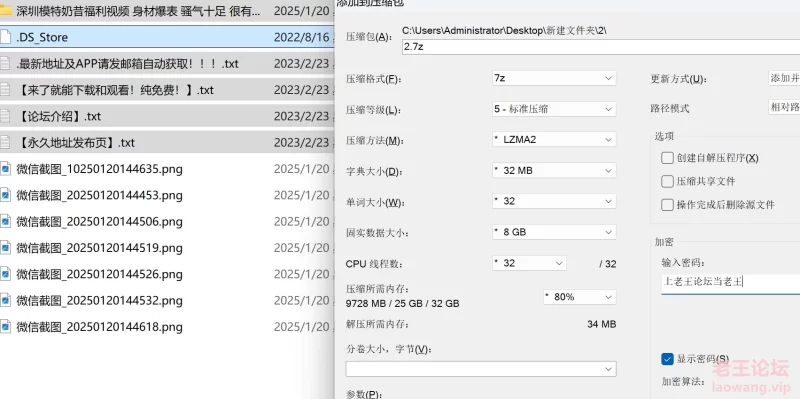Select file name 【来了就能下载和观看！纯免费！】.txt

click(115, 90)
